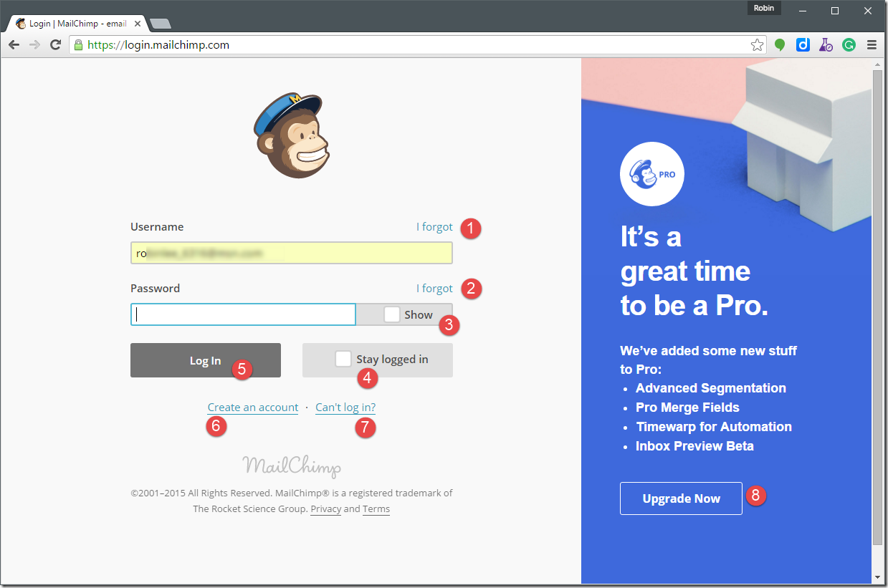Click the MailChimp script wordmark logo
This screenshot has width=888, height=588.
click(292, 466)
